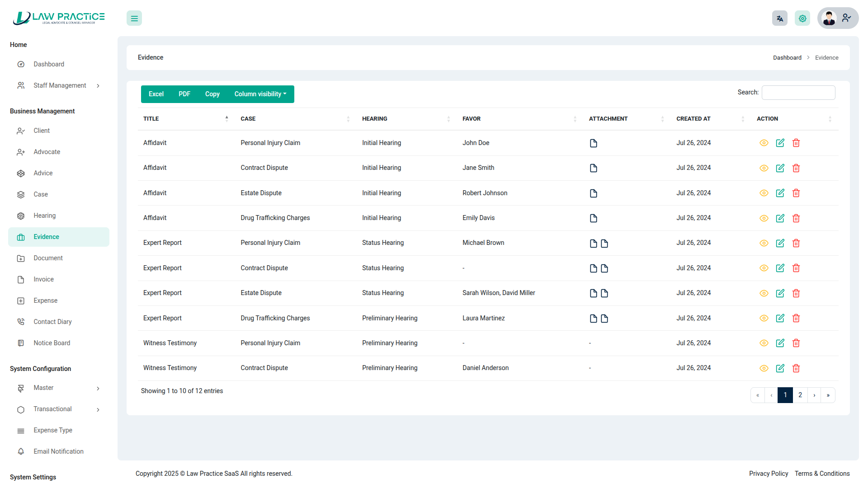This screenshot has height=488, width=868.
Task: Open the Hearing sidebar menu item
Action: click(x=44, y=216)
